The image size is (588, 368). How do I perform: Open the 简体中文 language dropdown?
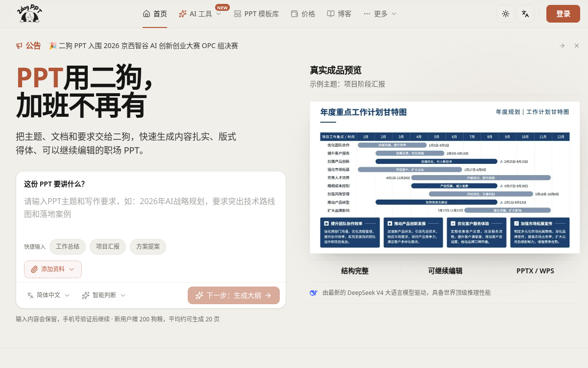click(49, 295)
